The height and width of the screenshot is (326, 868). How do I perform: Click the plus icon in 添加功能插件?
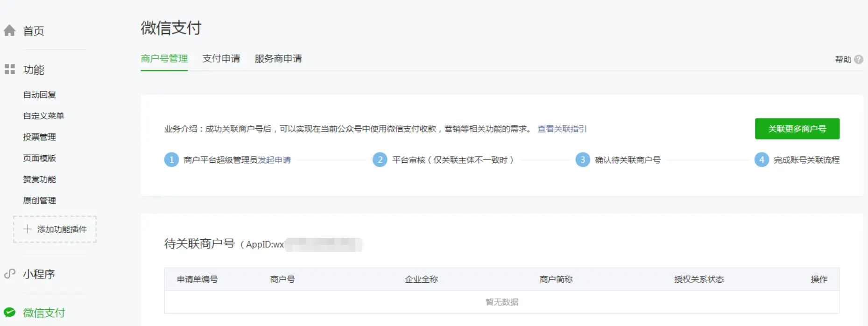click(x=28, y=229)
